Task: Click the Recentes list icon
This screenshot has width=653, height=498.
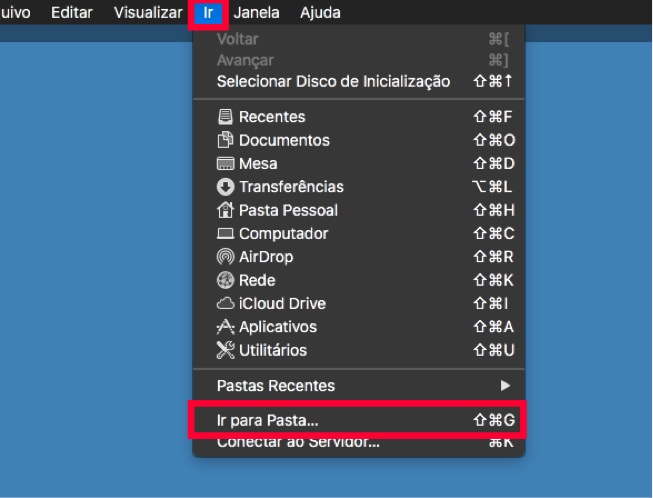Action: (x=225, y=117)
